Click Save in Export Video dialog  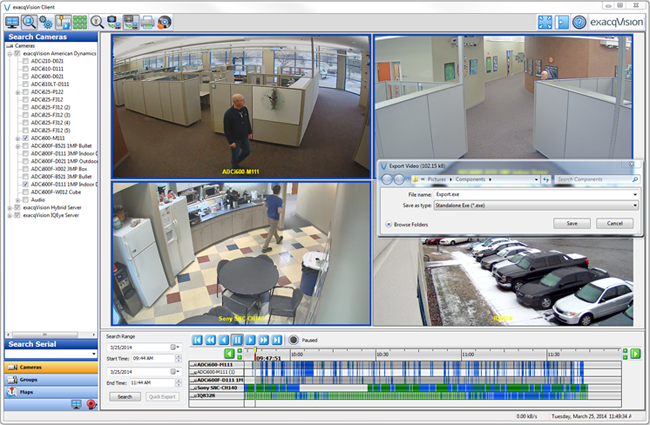(571, 223)
